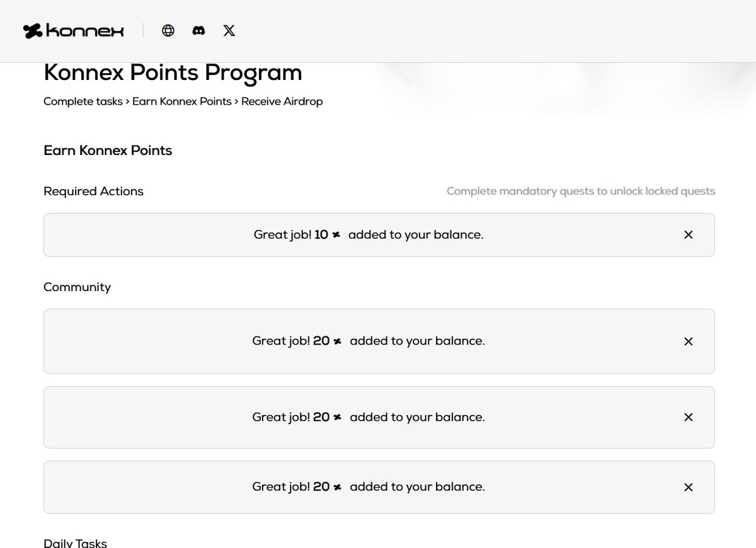This screenshot has height=548, width=756.
Task: Dismiss the 10 points notification in Required Actions
Action: click(689, 235)
